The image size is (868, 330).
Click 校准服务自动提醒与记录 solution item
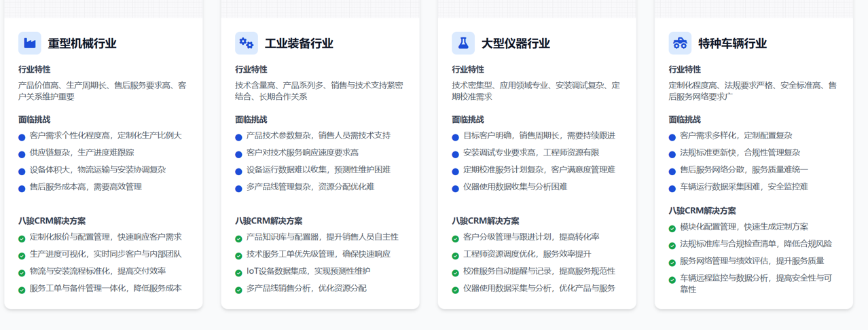(x=539, y=271)
